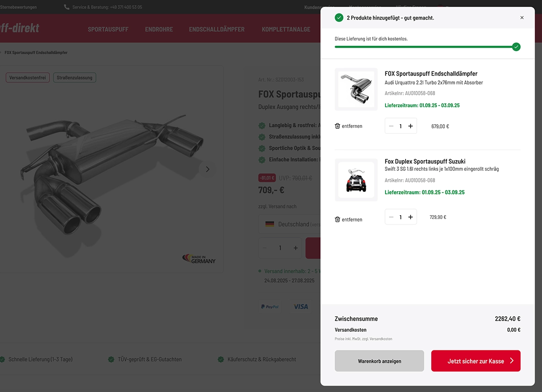
Task: Click the green success checkmark in the modal header
Action: pyautogui.click(x=339, y=17)
